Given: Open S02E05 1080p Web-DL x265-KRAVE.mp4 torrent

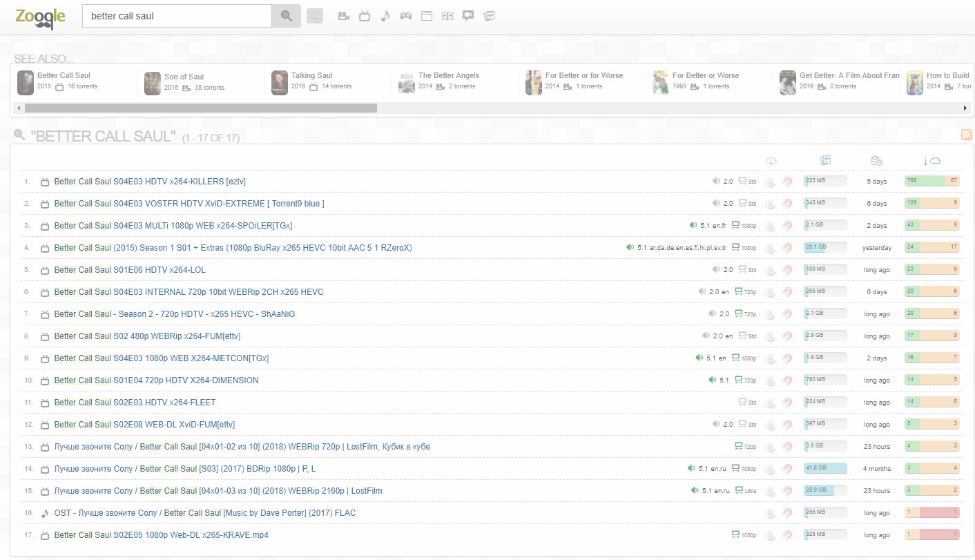Looking at the screenshot, I should click(x=161, y=535).
